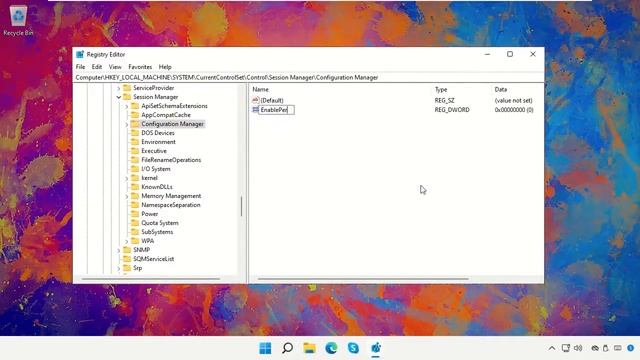Screen dimensions: 640x360
Task: Expand the WPA key
Action: click(127, 241)
